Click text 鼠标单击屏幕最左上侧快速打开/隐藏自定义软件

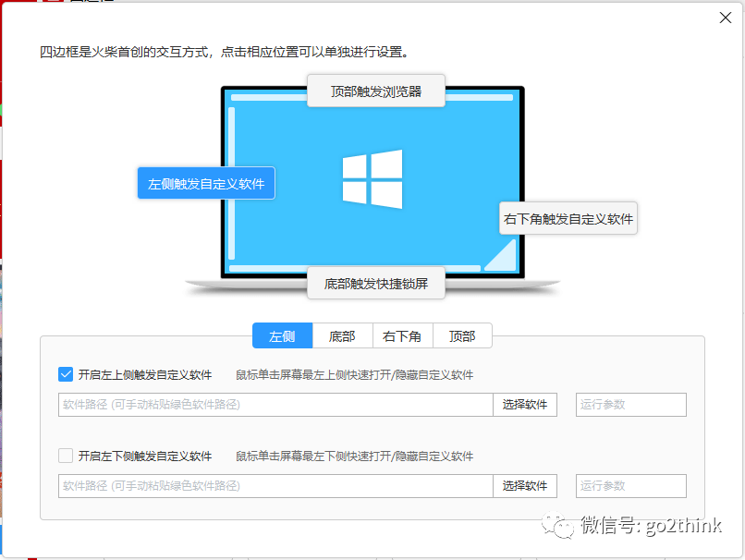pyautogui.click(x=354, y=375)
